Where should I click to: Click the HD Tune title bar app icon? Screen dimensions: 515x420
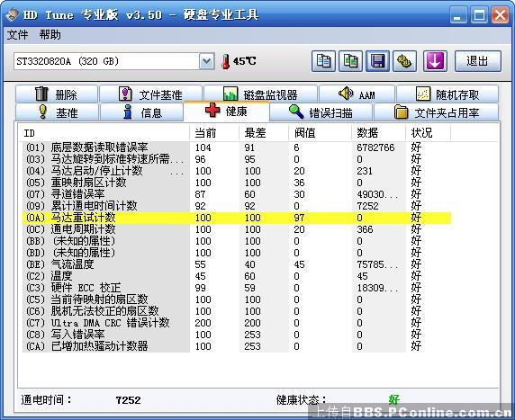(12, 14)
